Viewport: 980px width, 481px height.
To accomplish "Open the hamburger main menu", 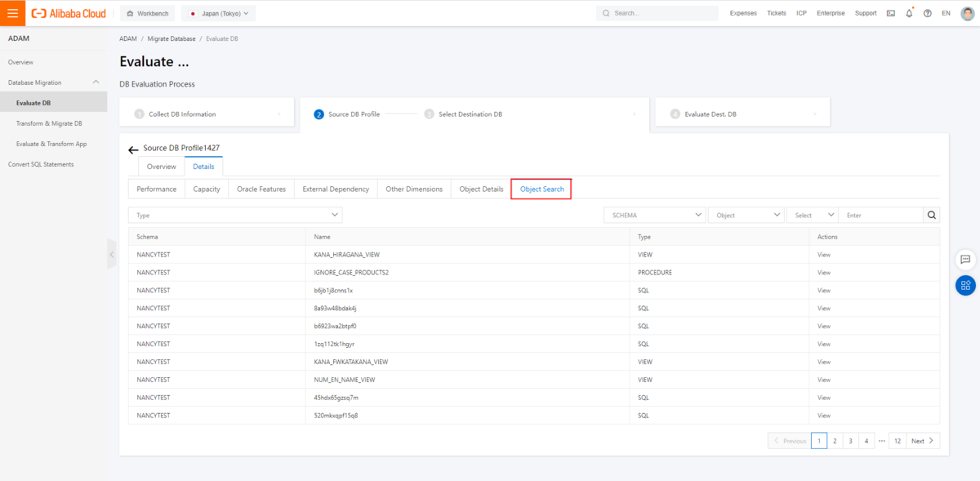I will tap(12, 13).
